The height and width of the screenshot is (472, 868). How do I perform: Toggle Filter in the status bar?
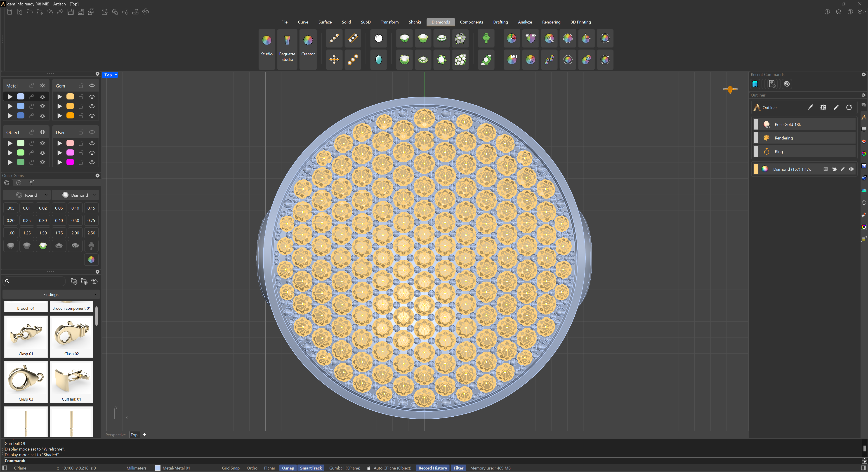click(x=458, y=468)
